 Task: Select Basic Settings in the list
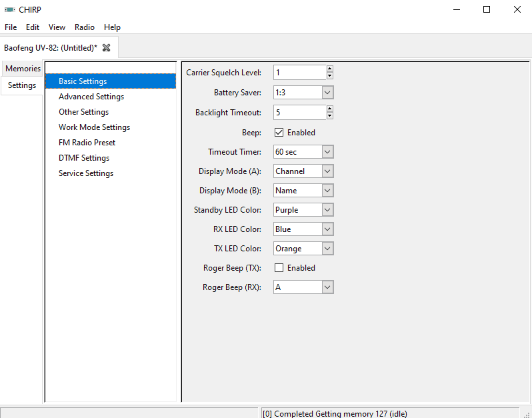111,81
